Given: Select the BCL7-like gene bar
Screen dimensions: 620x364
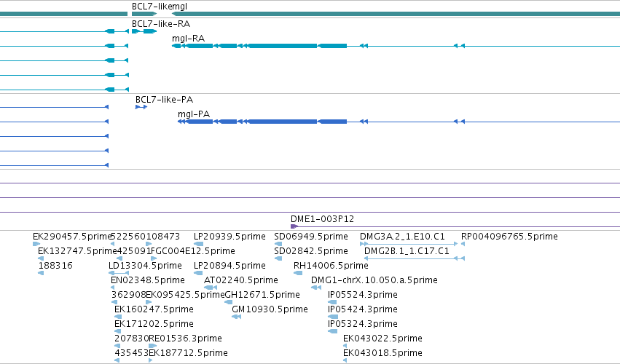Looking at the screenshot, I should [x=144, y=14].
